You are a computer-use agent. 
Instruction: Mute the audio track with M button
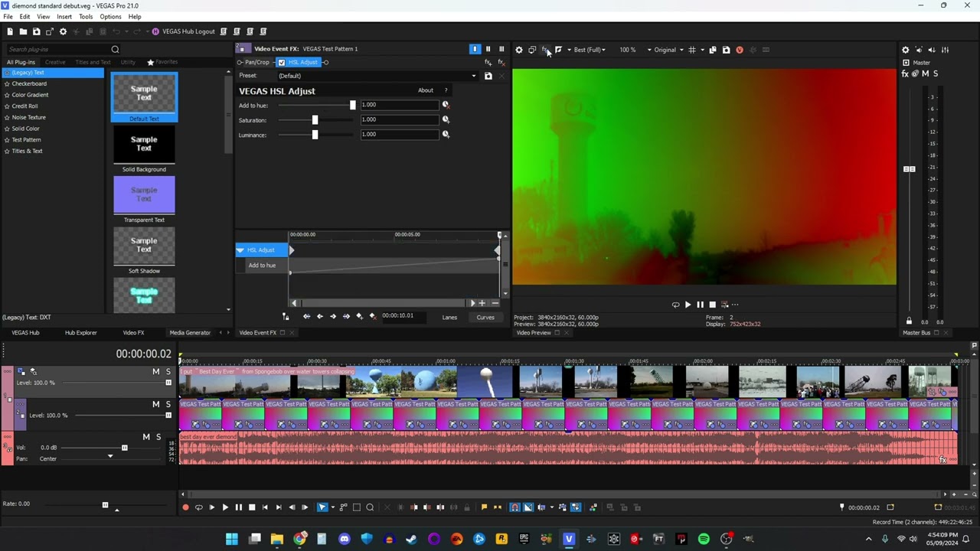coord(146,437)
